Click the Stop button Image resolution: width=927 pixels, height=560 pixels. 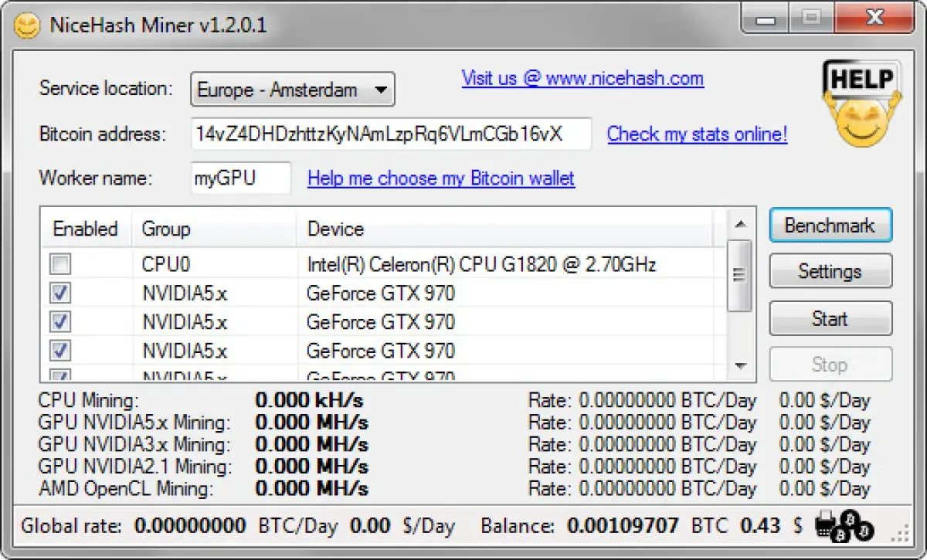830,365
